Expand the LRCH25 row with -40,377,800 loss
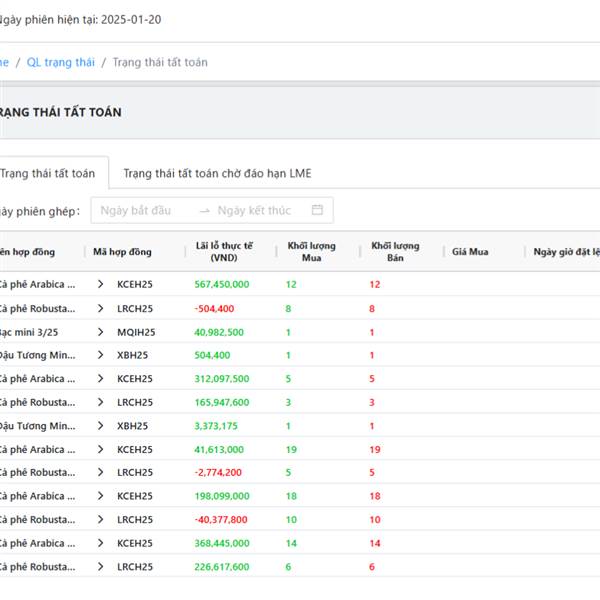 [100, 519]
